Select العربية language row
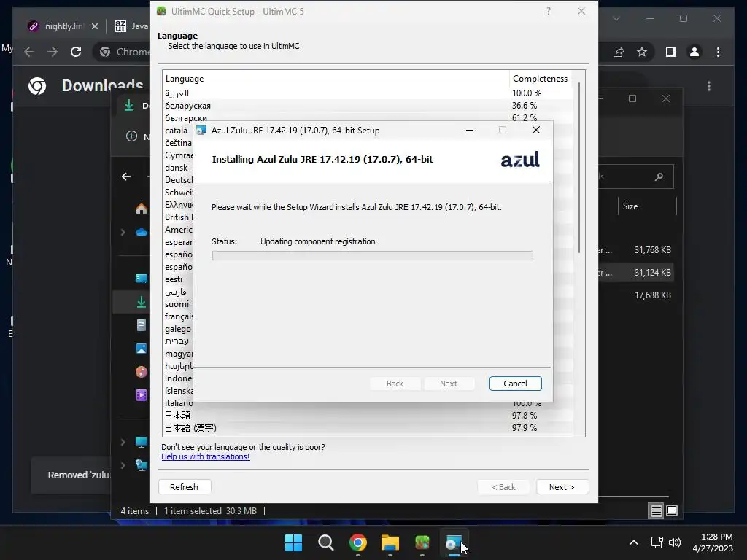This screenshot has height=560, width=747. click(367, 93)
